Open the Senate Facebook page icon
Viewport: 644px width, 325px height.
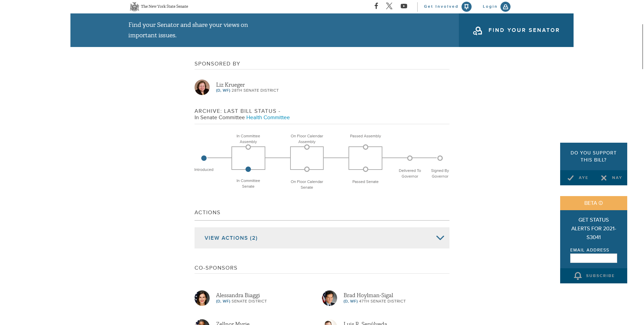coord(376,6)
